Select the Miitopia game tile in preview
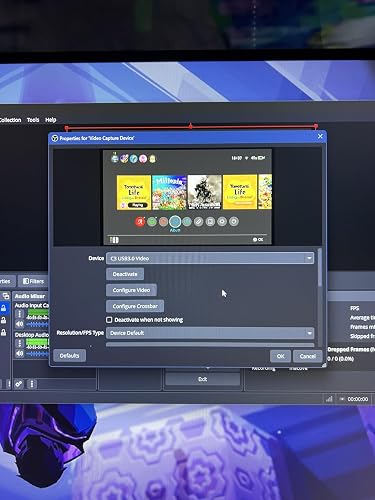 pos(169,192)
